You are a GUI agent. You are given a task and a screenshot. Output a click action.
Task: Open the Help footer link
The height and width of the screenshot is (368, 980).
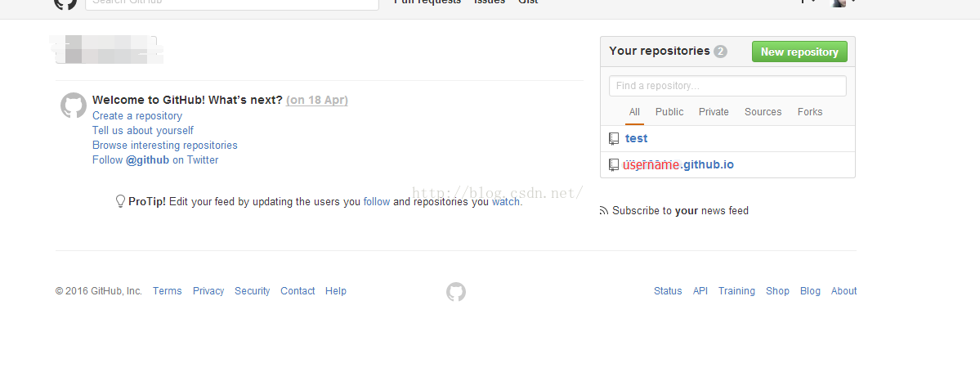(x=336, y=291)
